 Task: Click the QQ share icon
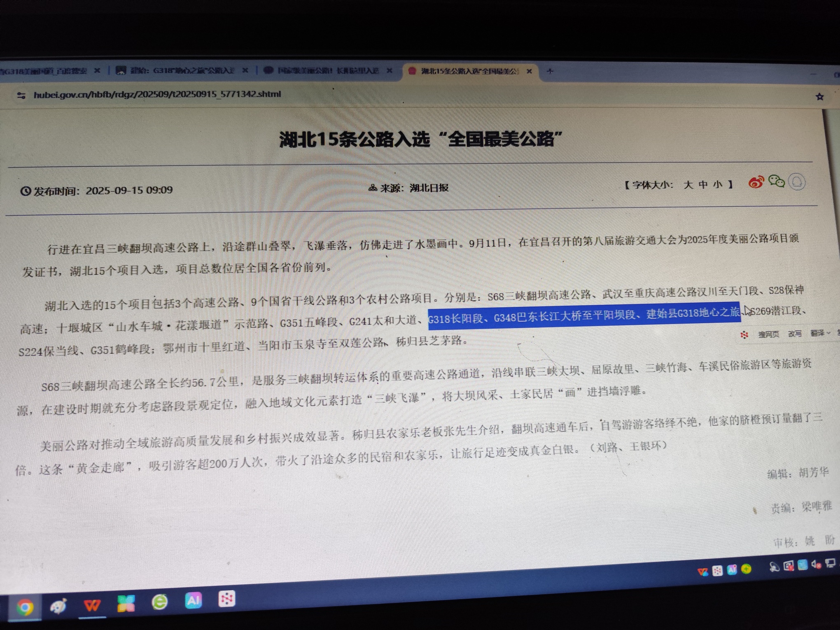pyautogui.click(x=797, y=182)
